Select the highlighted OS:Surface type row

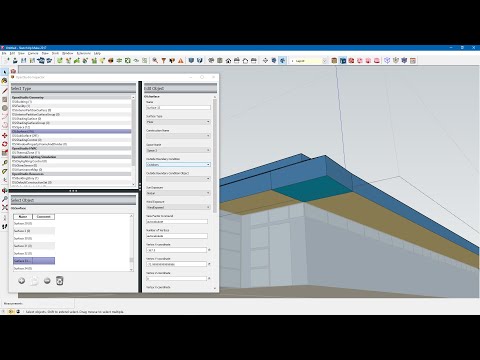tap(71, 131)
